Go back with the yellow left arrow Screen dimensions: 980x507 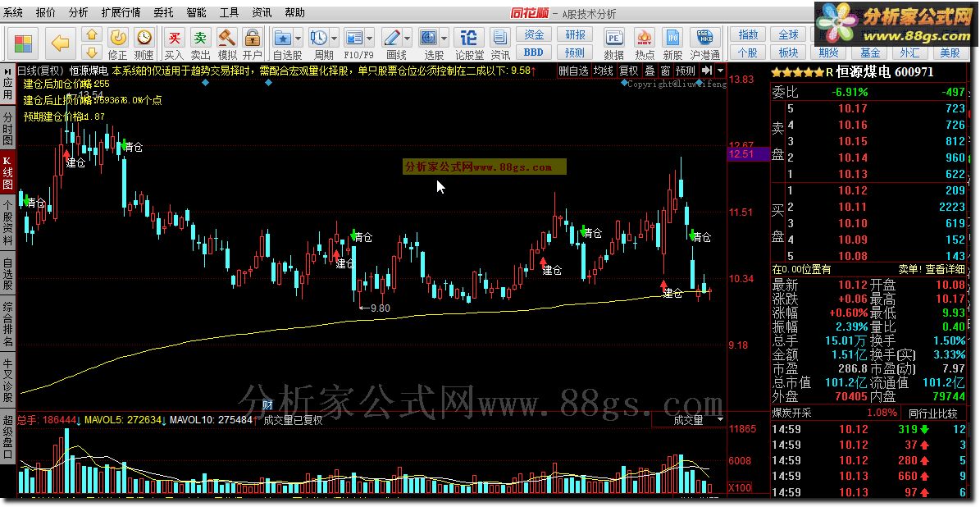[59, 43]
